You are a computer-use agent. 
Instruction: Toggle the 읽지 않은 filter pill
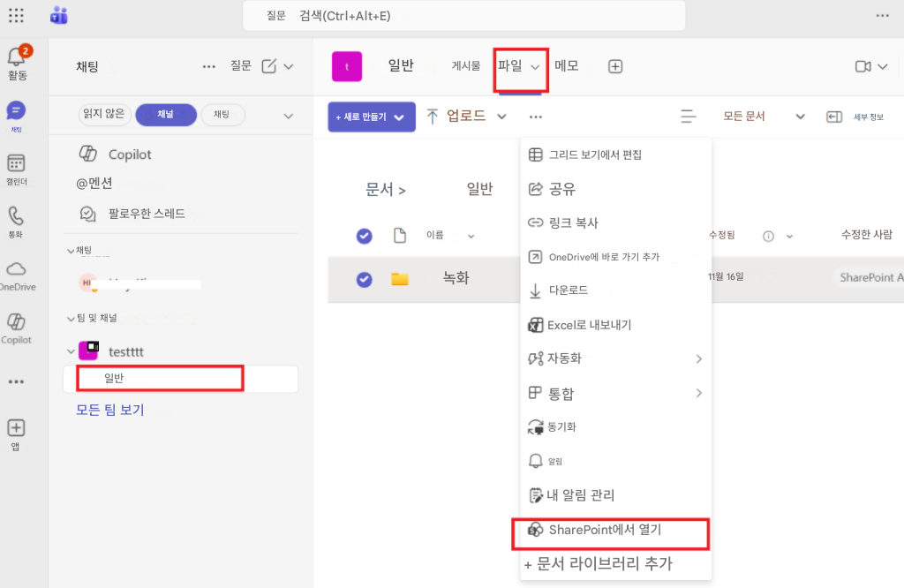[x=104, y=114]
